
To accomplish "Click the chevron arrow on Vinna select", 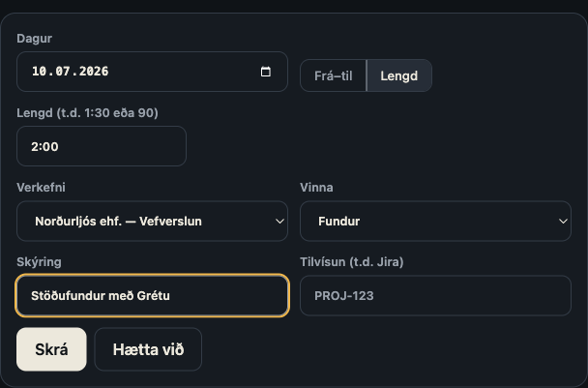I will [563, 222].
